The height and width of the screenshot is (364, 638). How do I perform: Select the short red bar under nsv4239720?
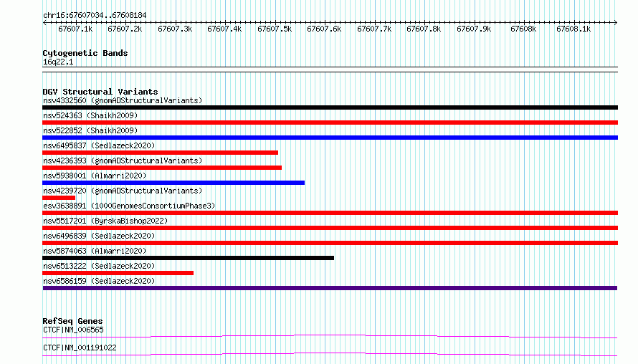tap(59, 198)
